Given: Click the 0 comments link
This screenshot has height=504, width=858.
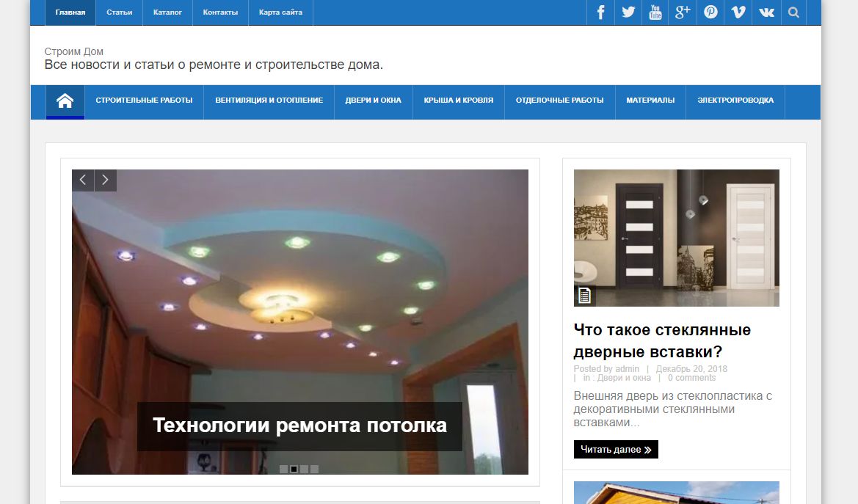Looking at the screenshot, I should [691, 378].
